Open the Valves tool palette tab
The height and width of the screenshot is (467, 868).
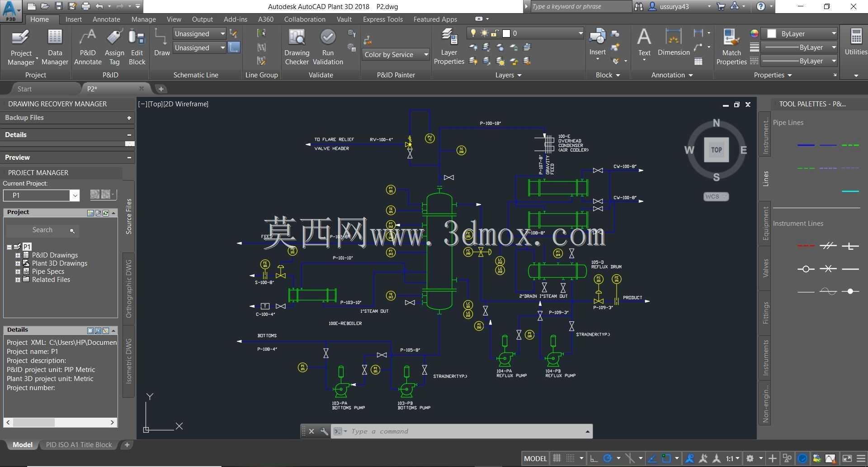pyautogui.click(x=765, y=268)
